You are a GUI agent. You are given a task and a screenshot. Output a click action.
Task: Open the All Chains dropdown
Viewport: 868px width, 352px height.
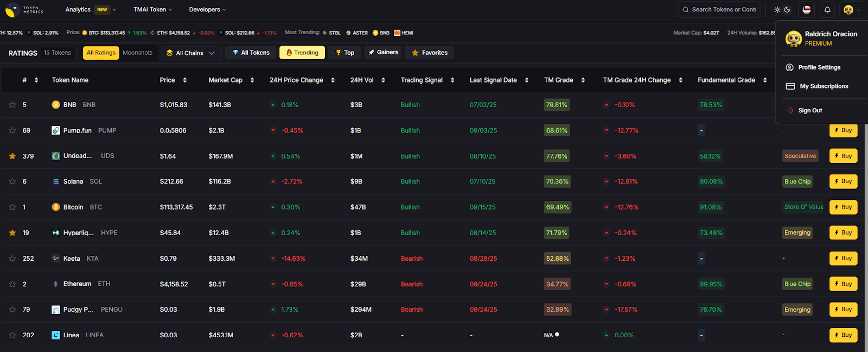click(x=190, y=53)
